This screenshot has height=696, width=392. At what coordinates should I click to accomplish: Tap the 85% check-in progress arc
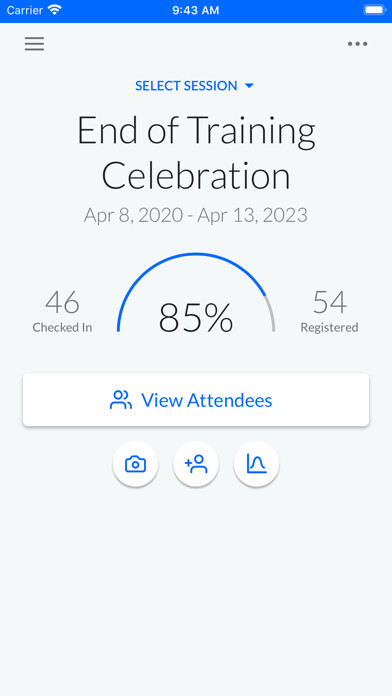196,293
